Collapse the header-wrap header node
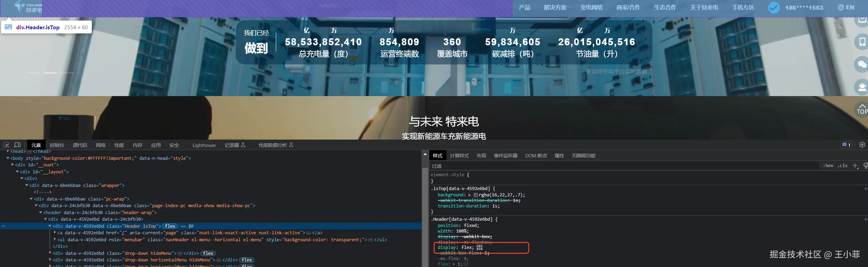Viewport: 868px width, 267px height. (x=41, y=213)
